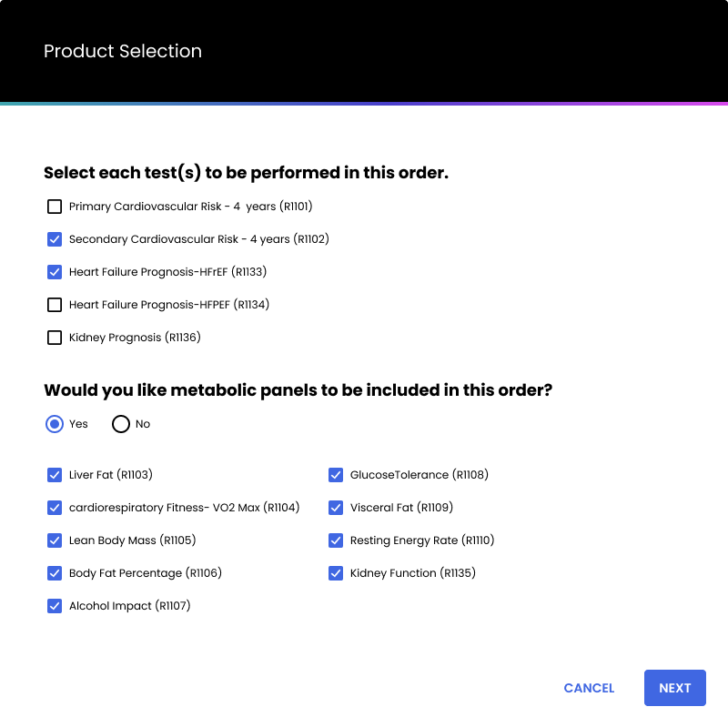728x717 pixels.
Task: Deselect GlucoseTolerance (R1108) checkbox
Action: click(x=336, y=475)
